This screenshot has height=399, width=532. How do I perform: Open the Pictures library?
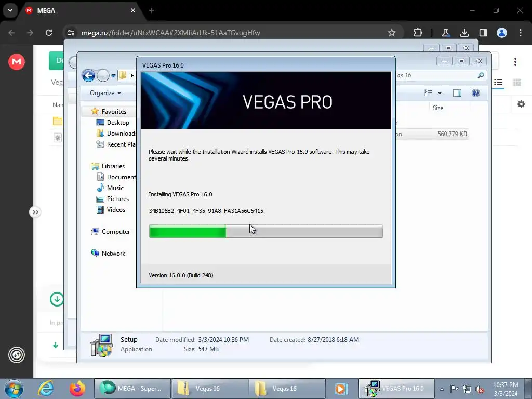(118, 199)
